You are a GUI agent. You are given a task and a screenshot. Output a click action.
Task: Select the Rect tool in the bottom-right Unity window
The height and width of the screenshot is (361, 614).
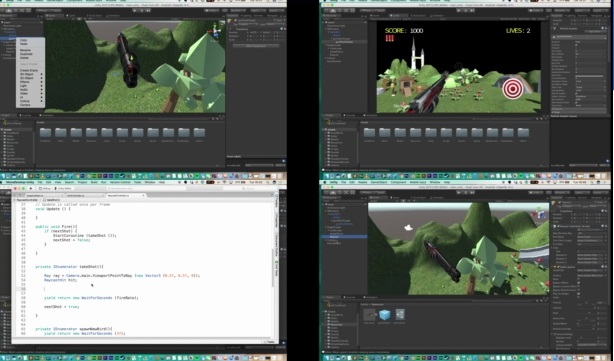(x=352, y=192)
